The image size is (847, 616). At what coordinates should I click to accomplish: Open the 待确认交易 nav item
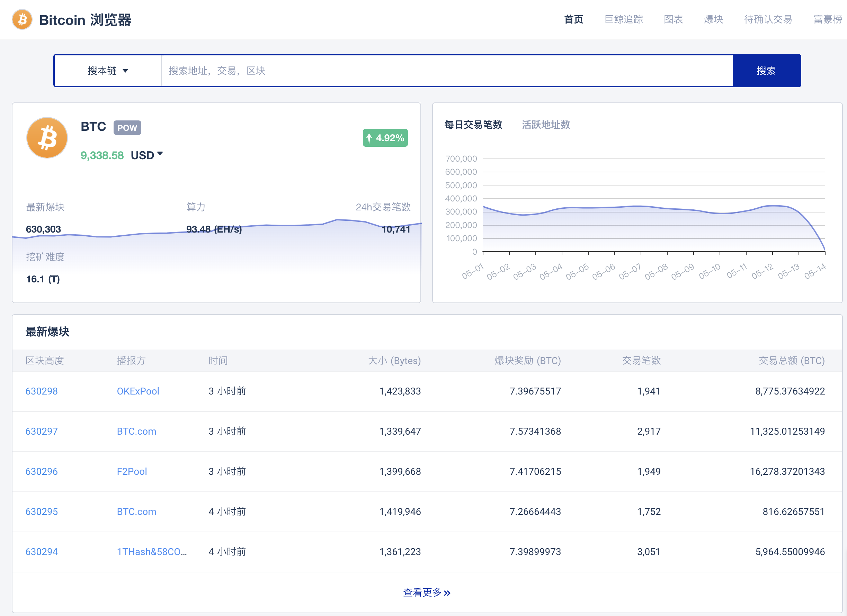[768, 19]
